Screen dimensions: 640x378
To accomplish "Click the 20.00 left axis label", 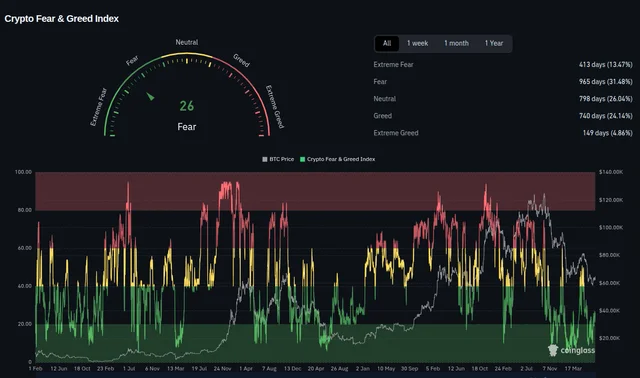I will coord(24,324).
